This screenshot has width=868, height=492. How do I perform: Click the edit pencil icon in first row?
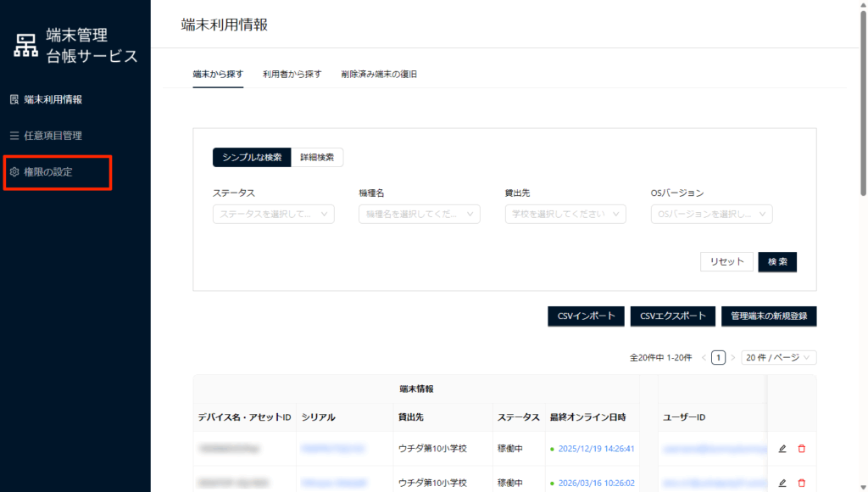[782, 449]
